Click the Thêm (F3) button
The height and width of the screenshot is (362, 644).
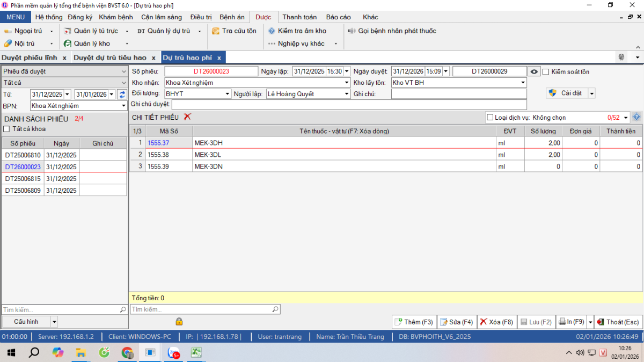coord(414,322)
